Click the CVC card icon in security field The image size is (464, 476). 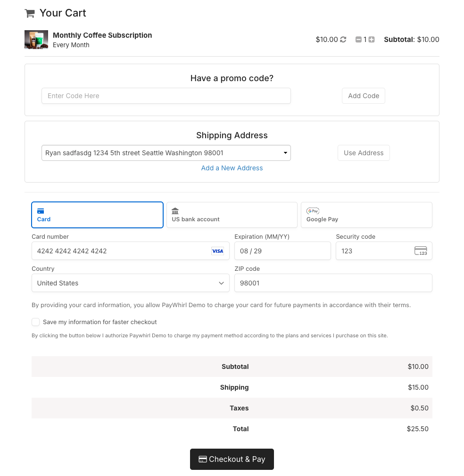pyautogui.click(x=421, y=251)
